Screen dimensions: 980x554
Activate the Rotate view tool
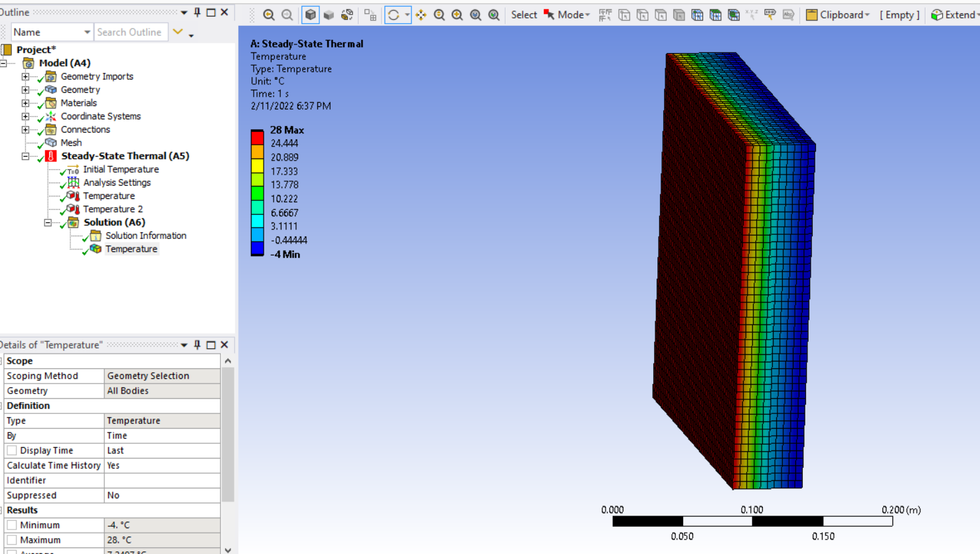click(x=394, y=15)
